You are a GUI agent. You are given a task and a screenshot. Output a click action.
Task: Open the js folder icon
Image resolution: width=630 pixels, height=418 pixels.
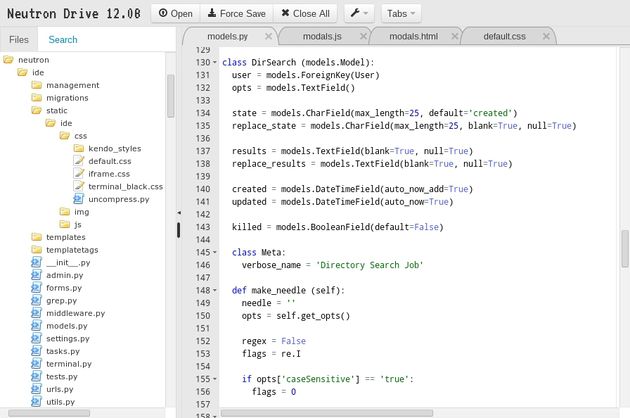pyautogui.click(x=65, y=225)
